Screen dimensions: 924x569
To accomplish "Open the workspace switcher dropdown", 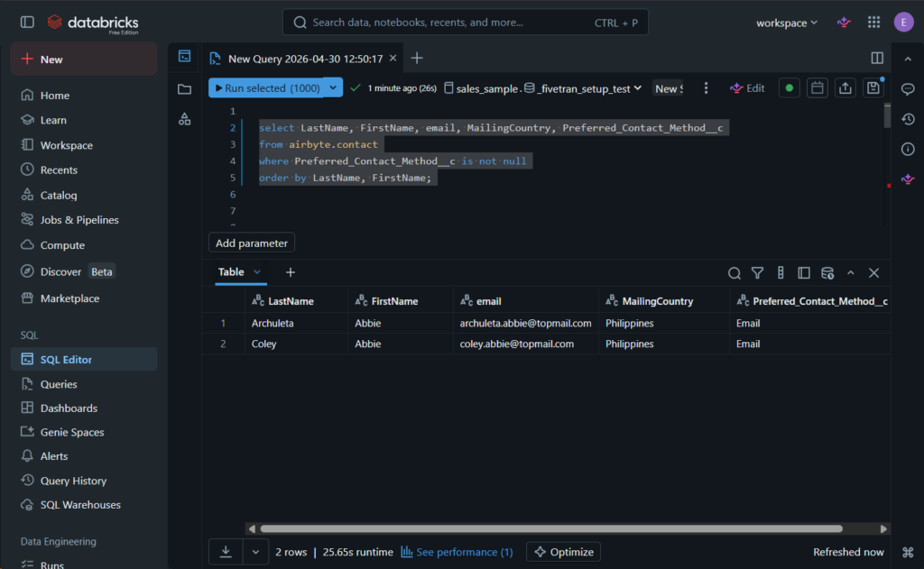I will pyautogui.click(x=787, y=23).
